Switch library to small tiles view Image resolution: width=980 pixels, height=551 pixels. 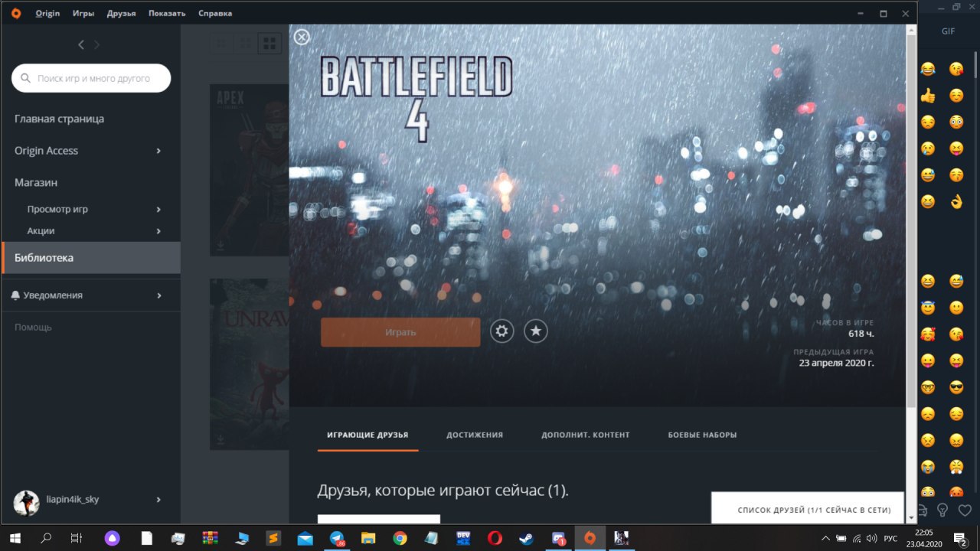[x=220, y=44]
